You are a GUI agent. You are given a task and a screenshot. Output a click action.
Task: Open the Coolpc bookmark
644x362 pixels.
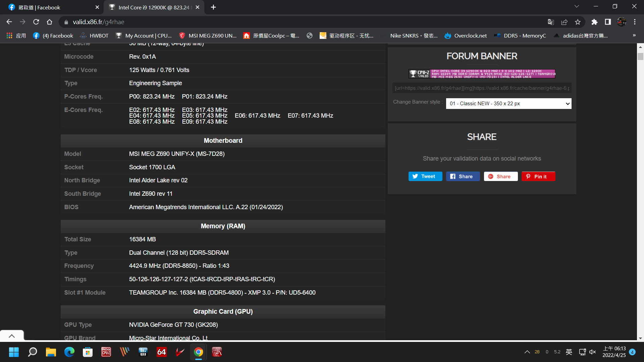click(271, 36)
